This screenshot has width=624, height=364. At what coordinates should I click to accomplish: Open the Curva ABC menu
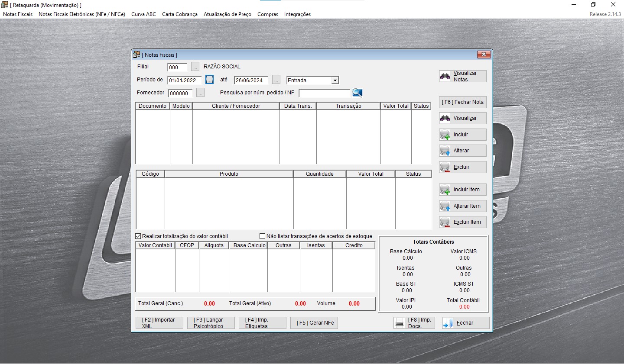pos(143,14)
